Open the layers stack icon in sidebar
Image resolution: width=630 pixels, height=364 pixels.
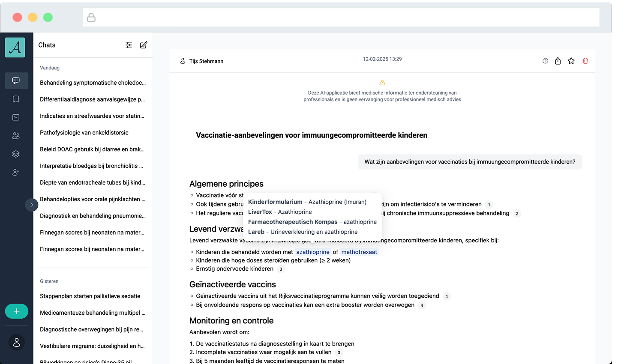coord(16,154)
